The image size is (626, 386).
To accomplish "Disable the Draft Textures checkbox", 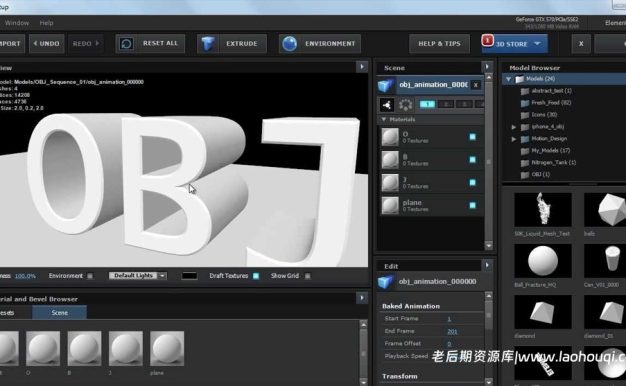I will click(256, 276).
